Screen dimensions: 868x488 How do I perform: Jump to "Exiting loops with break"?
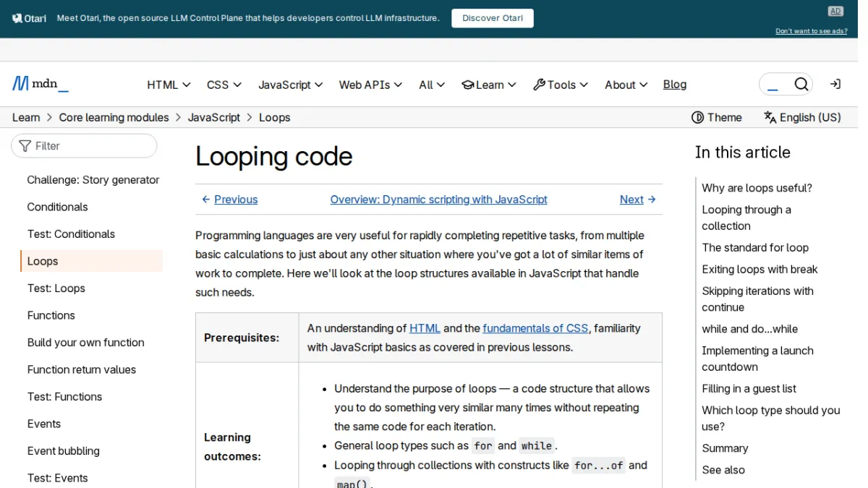tap(759, 269)
